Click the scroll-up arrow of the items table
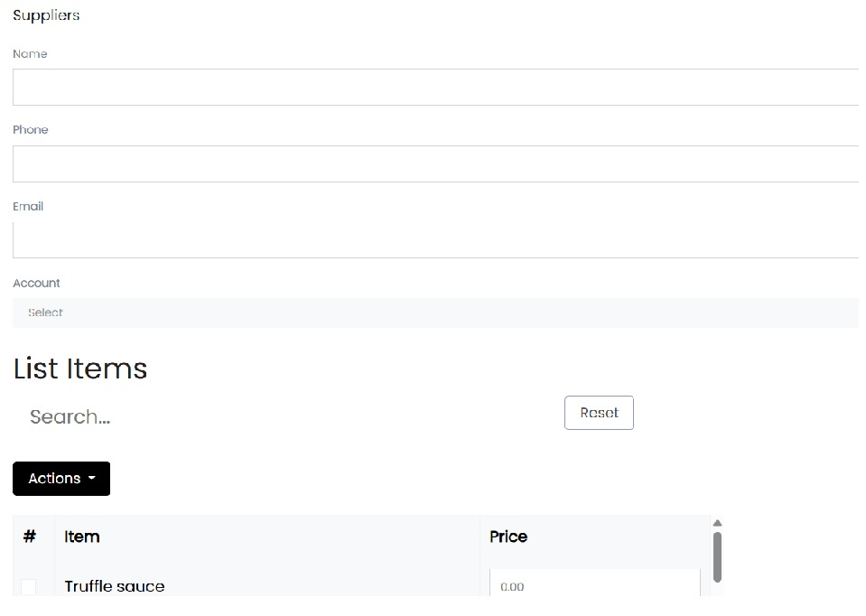866x616 pixels. [x=717, y=523]
